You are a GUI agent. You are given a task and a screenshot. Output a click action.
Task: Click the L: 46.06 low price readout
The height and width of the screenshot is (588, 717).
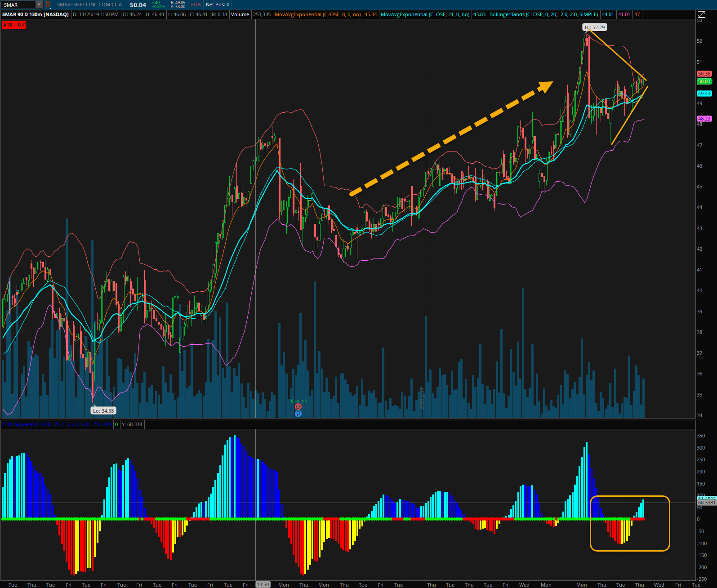click(x=177, y=14)
